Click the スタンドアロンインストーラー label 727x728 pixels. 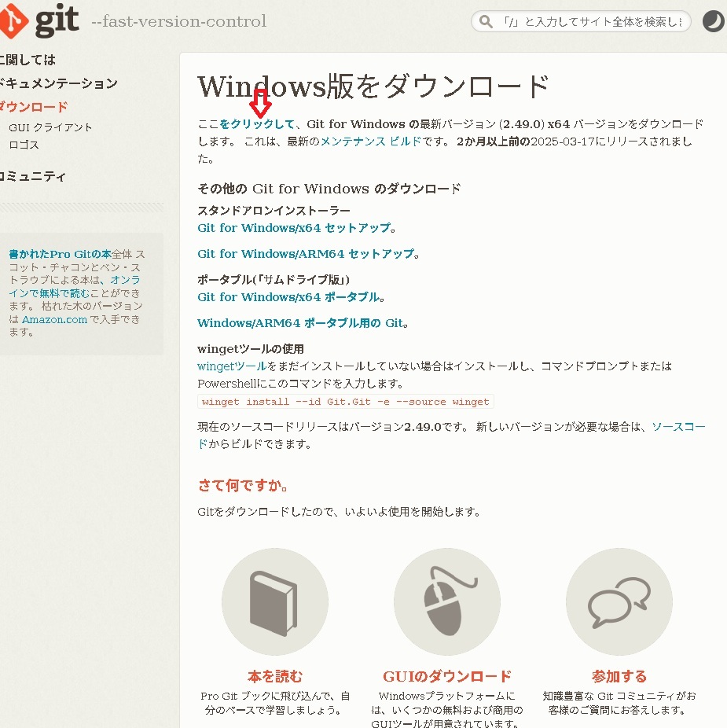click(274, 211)
